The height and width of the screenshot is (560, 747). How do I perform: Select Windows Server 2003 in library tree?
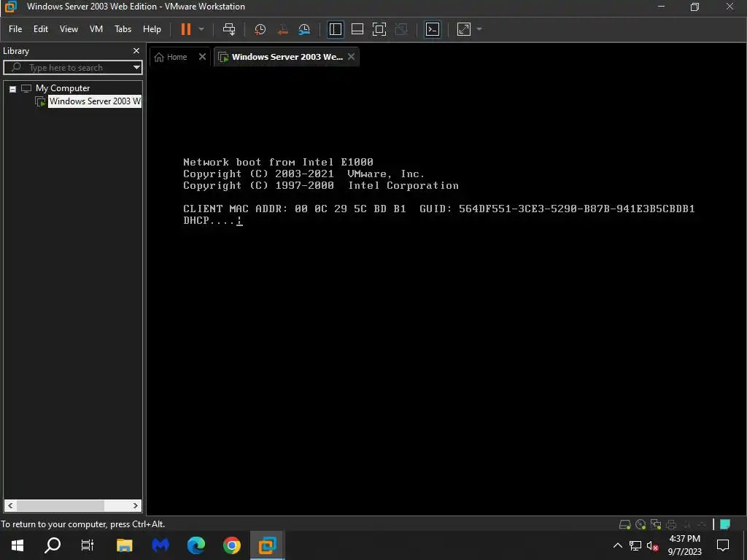(x=95, y=101)
